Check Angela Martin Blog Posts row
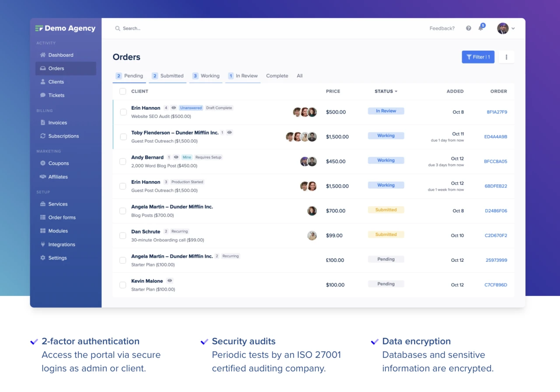The height and width of the screenshot is (392, 560). [x=123, y=211]
